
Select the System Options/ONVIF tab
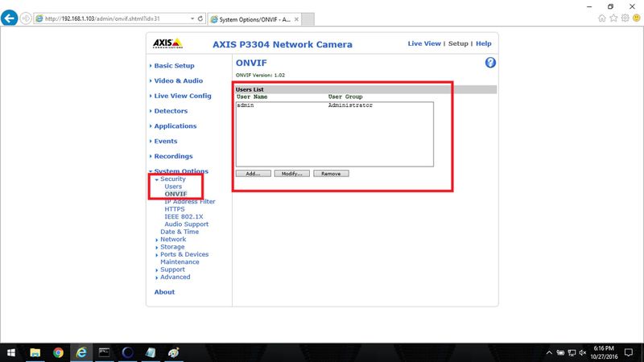[x=254, y=19]
